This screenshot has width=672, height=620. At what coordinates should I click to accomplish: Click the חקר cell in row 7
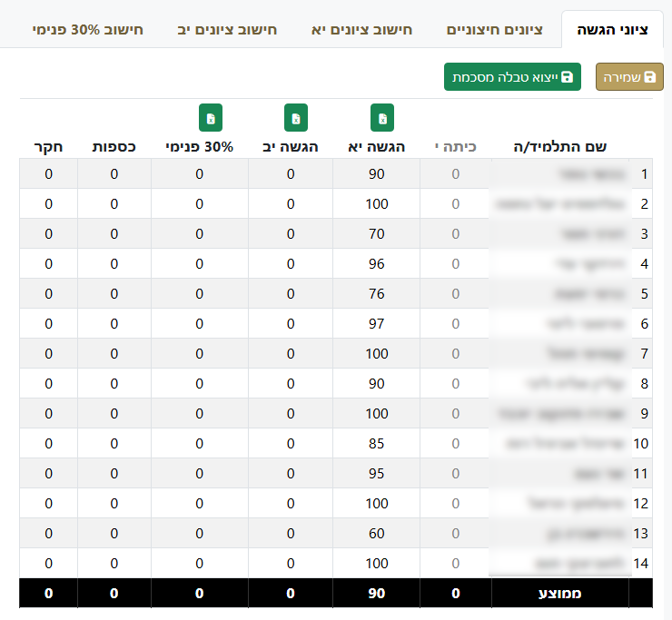pyautogui.click(x=48, y=354)
